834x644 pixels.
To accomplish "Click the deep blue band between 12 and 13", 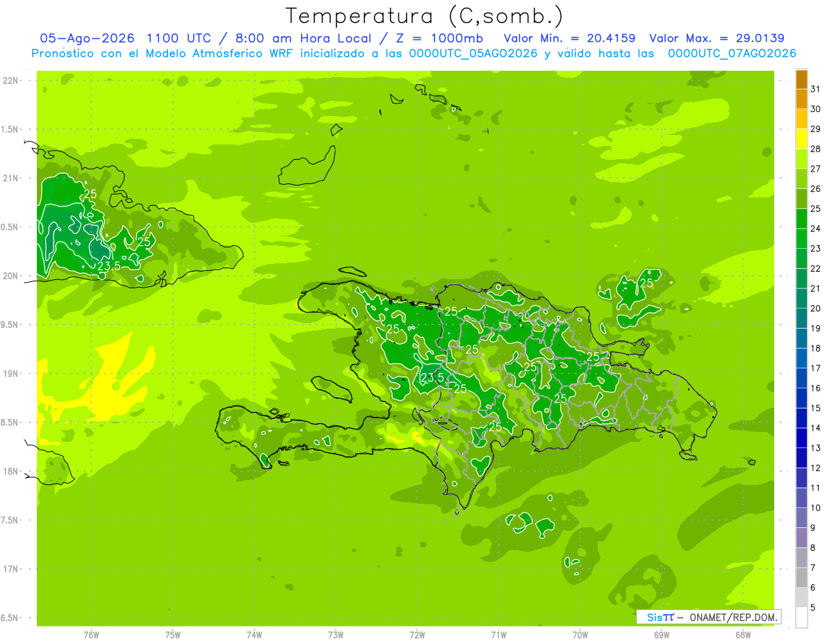I will coord(801,458).
